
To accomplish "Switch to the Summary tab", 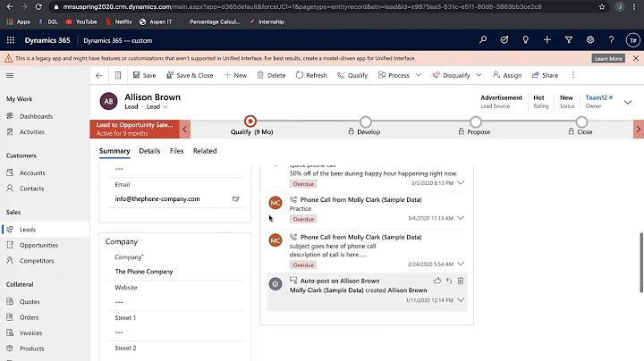I will click(114, 151).
